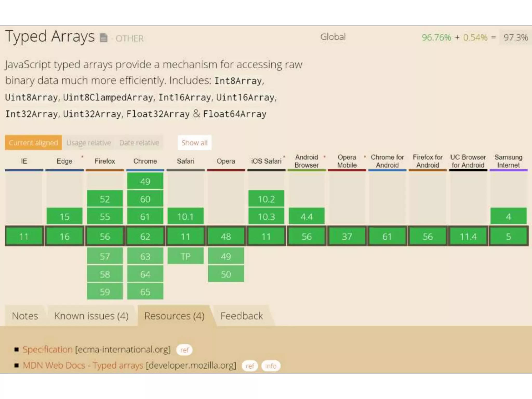Click the Safari TP version cell

point(185,256)
